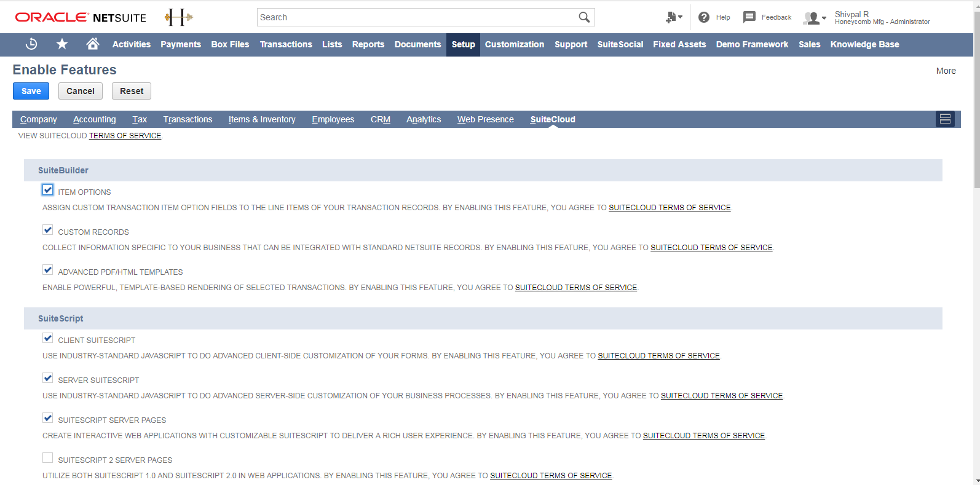Switch to the Company subtab

pyautogui.click(x=39, y=119)
